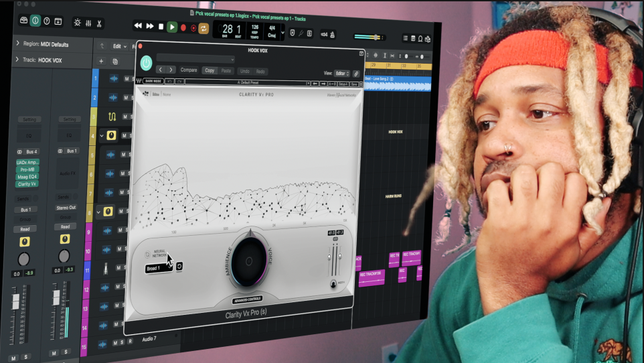Click the red Record button
The height and width of the screenshot is (363, 644).
pos(183,27)
